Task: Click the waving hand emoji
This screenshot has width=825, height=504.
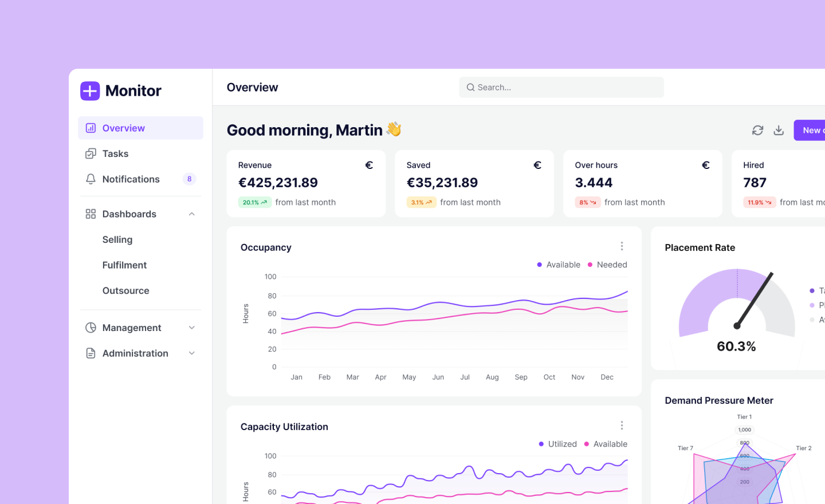Action: [394, 129]
